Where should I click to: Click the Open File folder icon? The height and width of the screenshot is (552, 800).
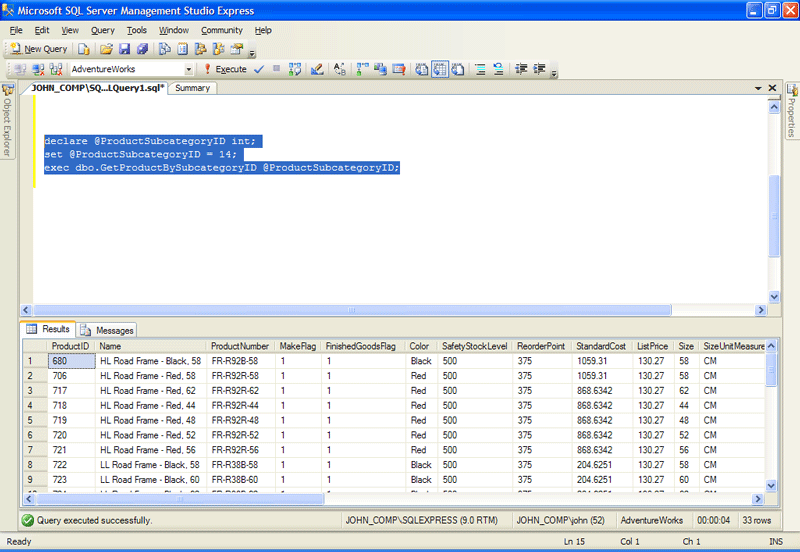[x=104, y=49]
